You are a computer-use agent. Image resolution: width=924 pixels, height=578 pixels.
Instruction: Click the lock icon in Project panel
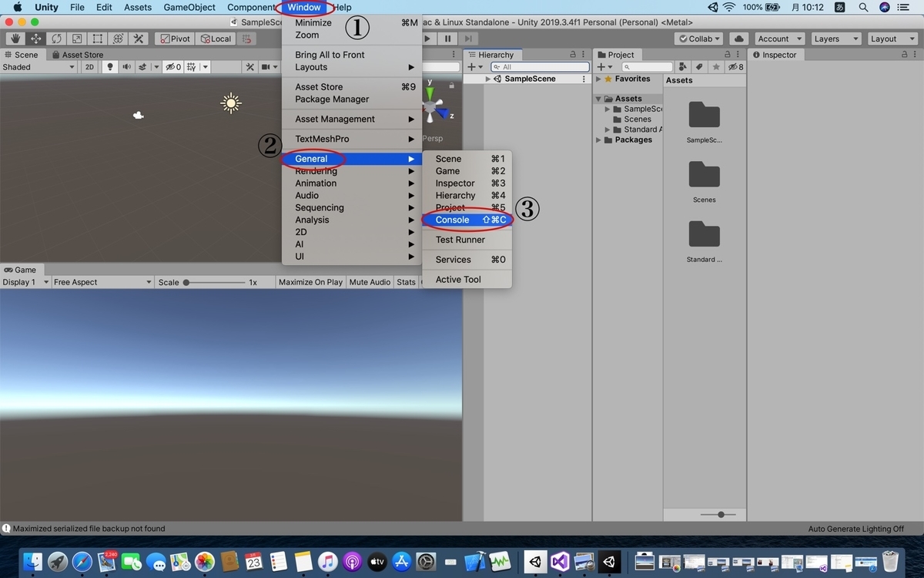tap(726, 55)
